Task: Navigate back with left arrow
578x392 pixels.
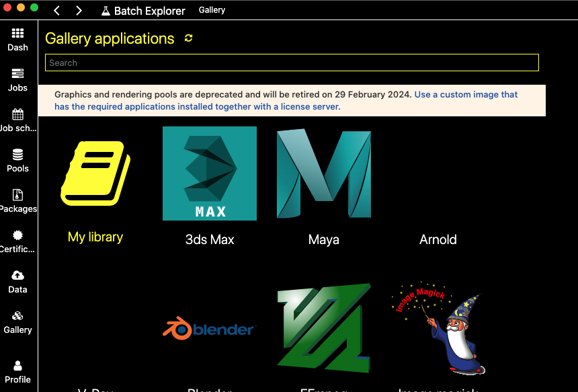Action: [x=56, y=10]
